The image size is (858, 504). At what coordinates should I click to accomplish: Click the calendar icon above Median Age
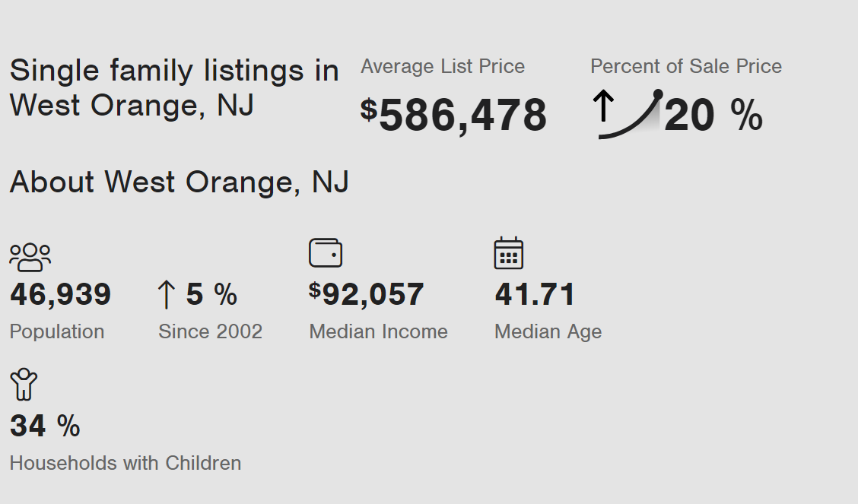508,253
